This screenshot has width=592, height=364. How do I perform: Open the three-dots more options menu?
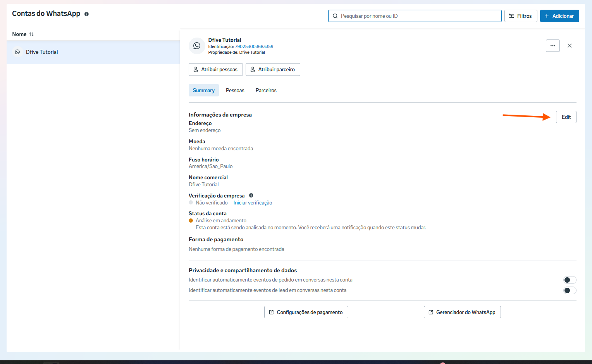point(552,46)
